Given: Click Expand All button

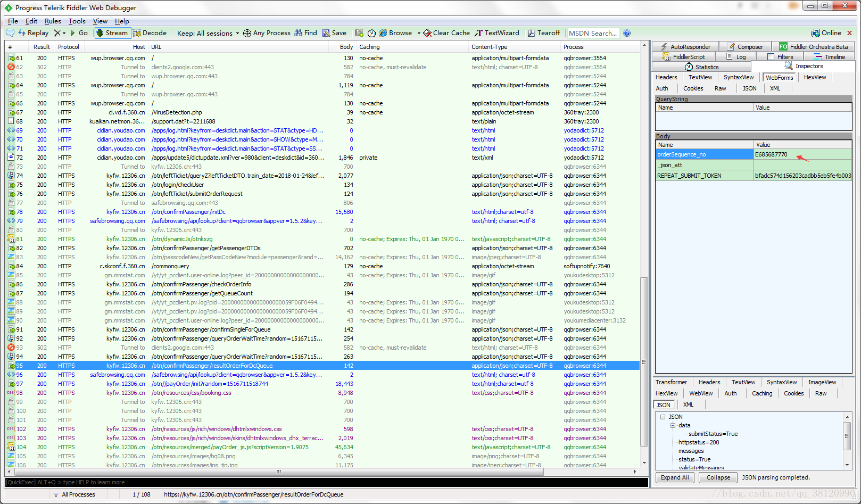Looking at the screenshot, I should coord(675,478).
